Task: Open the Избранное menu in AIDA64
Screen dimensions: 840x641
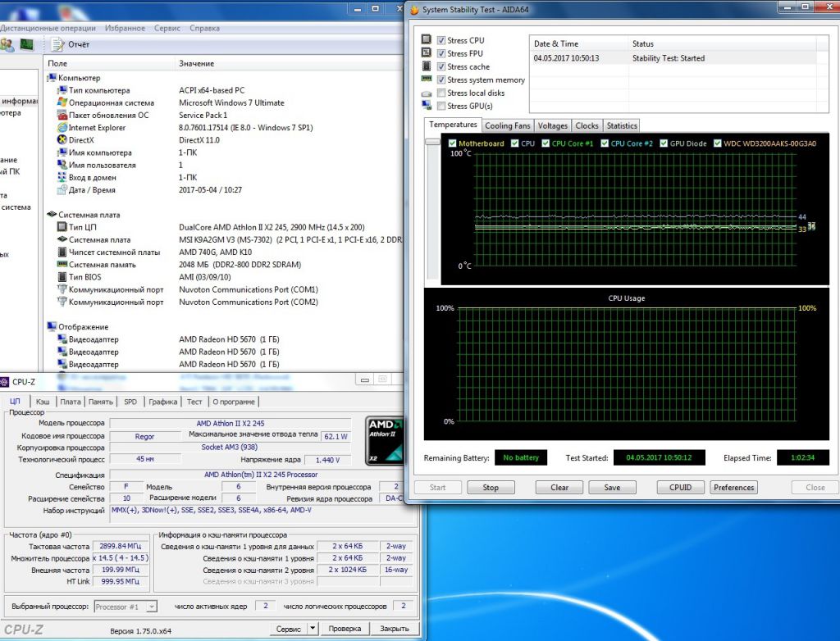Action: pyautogui.click(x=125, y=28)
